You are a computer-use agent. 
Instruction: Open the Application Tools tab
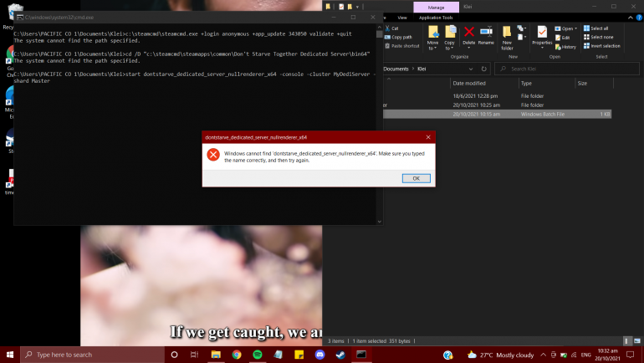coord(436,18)
